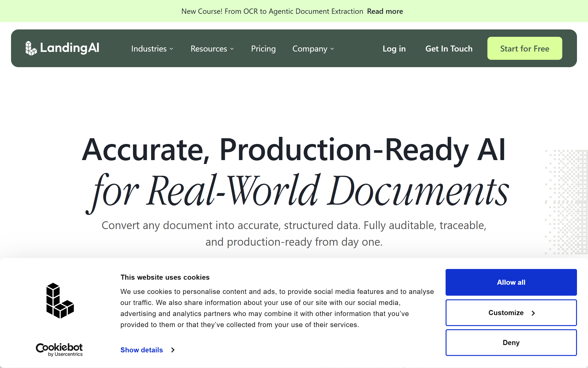The height and width of the screenshot is (368, 588).
Task: Go to the Pricing page
Action: point(263,49)
